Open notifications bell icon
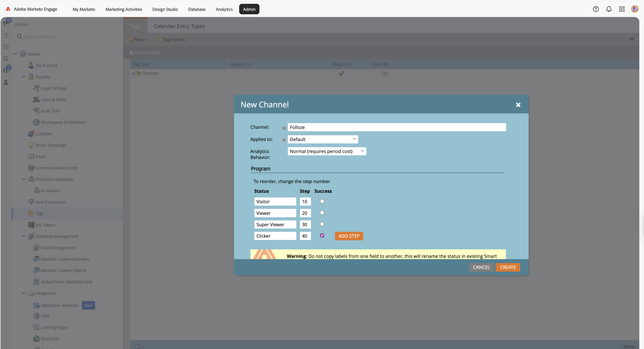This screenshot has height=349, width=644. coord(609,9)
